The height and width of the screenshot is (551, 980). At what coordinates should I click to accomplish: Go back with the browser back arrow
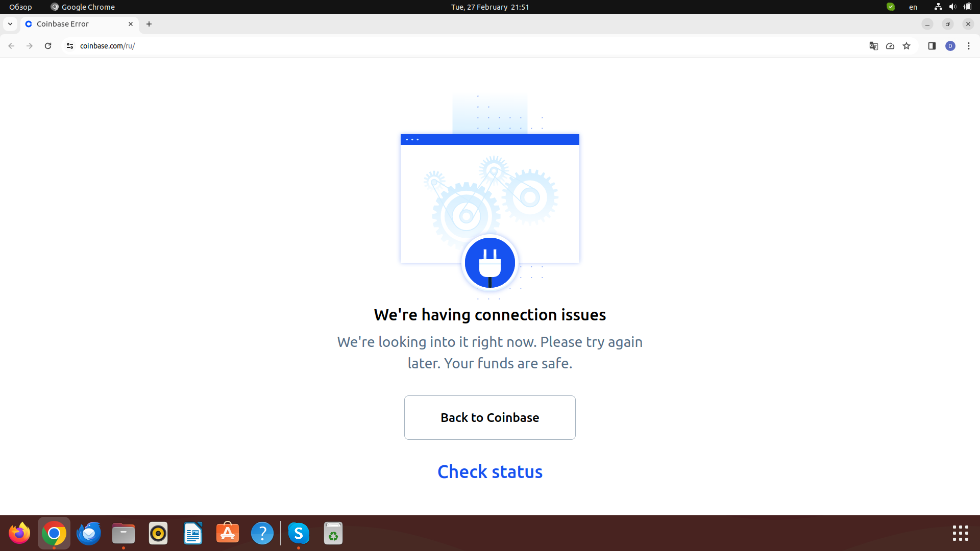tap(11, 46)
